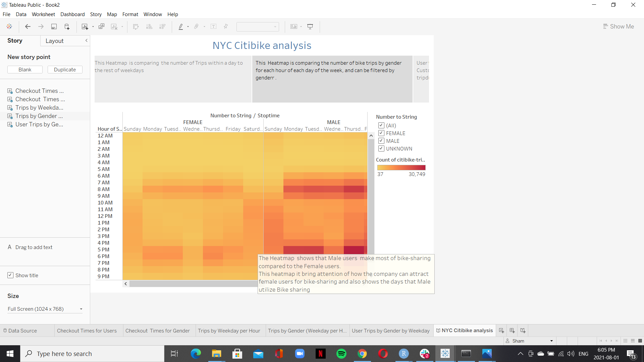Start presentation mode icon
Image resolution: width=644 pixels, height=362 pixels.
click(x=310, y=26)
